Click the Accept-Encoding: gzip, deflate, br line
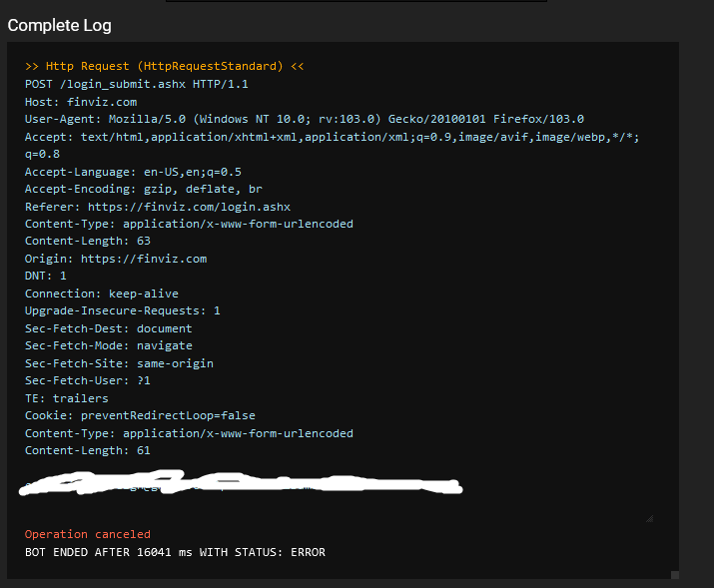Screen dimensions: 714x588 coord(144,189)
